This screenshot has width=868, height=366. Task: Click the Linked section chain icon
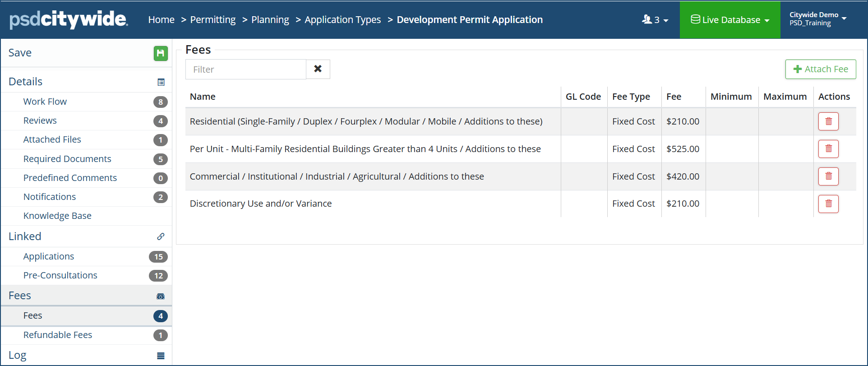[x=161, y=236]
